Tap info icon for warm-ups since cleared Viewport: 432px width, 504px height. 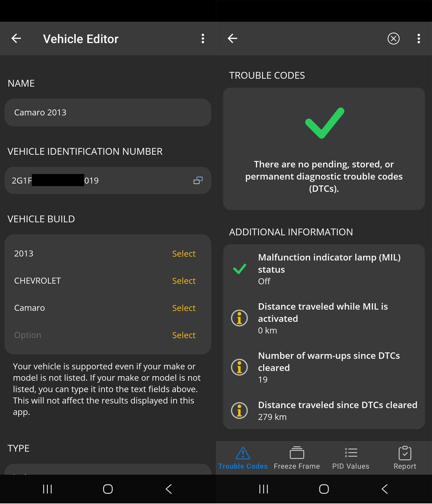tap(239, 367)
